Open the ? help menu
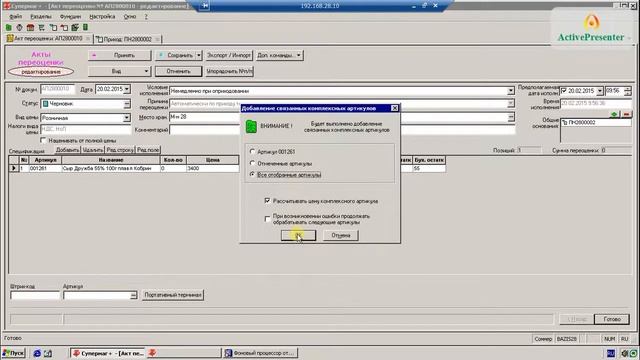640x360 pixels. click(146, 16)
